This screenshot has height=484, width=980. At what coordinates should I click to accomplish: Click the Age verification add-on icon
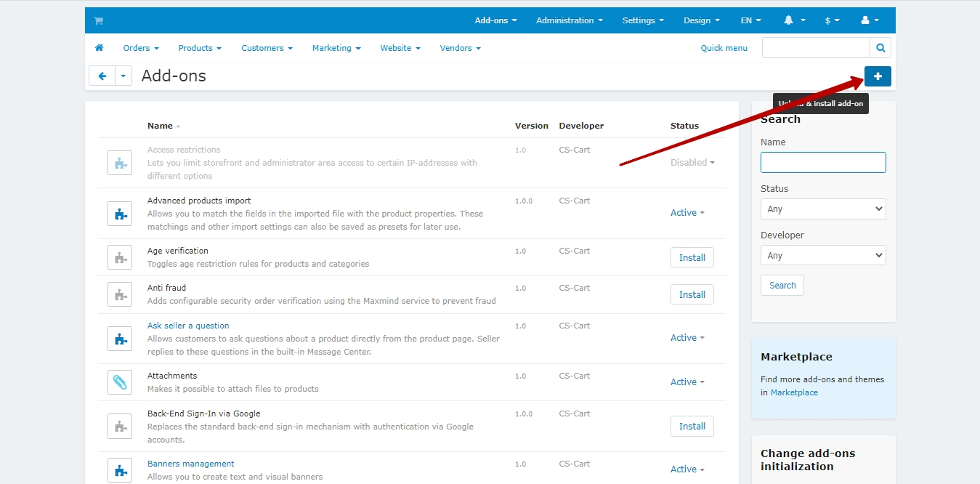pyautogui.click(x=120, y=257)
